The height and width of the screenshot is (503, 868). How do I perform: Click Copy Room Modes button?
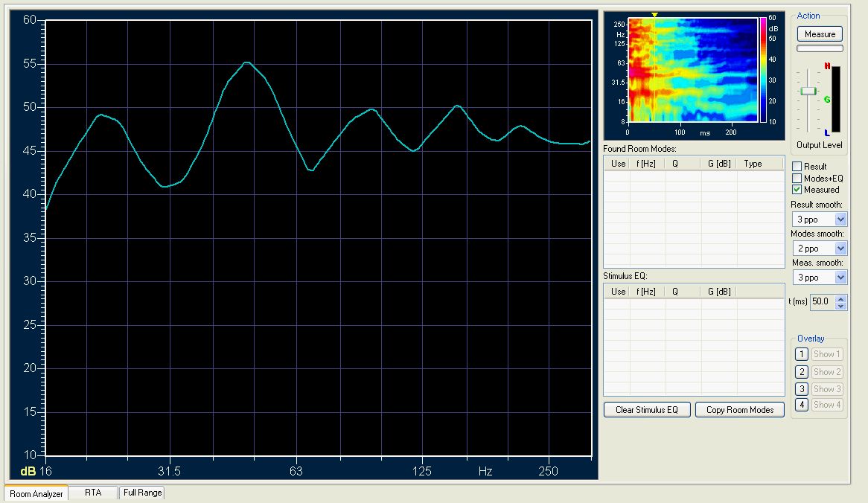tap(739, 410)
